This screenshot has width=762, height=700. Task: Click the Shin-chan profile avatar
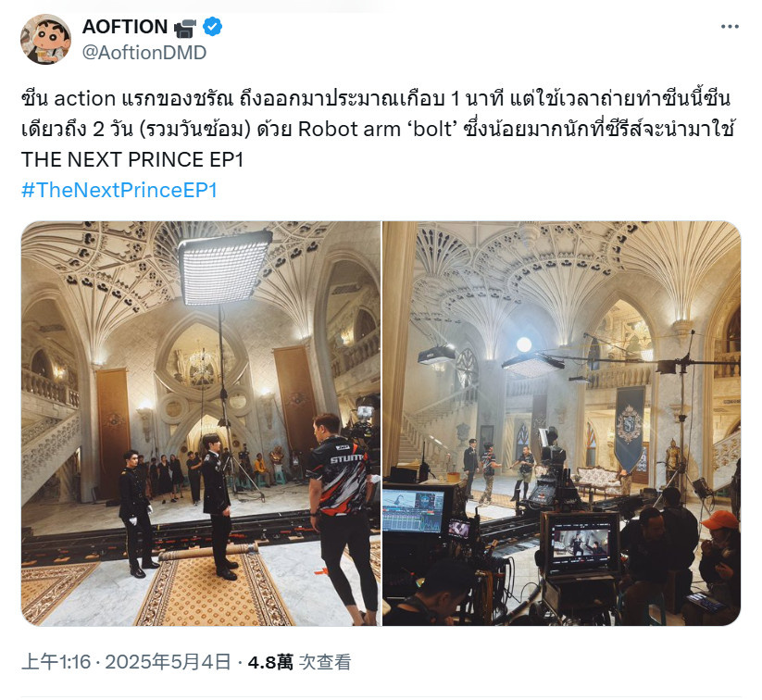[45, 40]
